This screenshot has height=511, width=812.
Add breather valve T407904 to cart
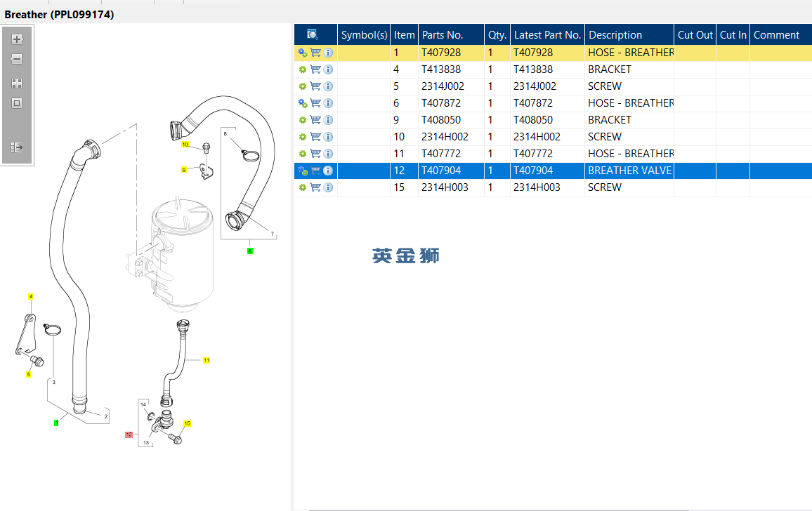tap(315, 171)
